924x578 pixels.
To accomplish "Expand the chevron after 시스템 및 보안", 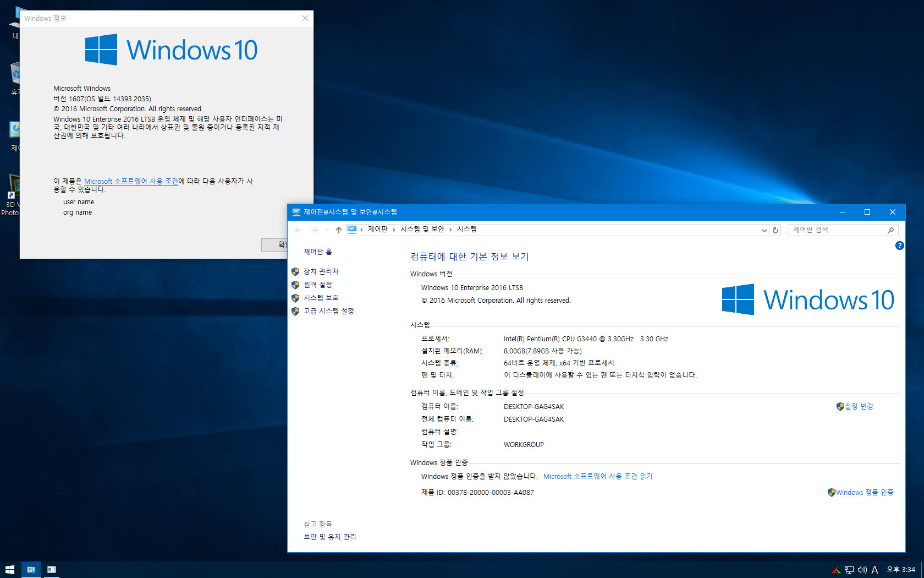I will tap(450, 230).
